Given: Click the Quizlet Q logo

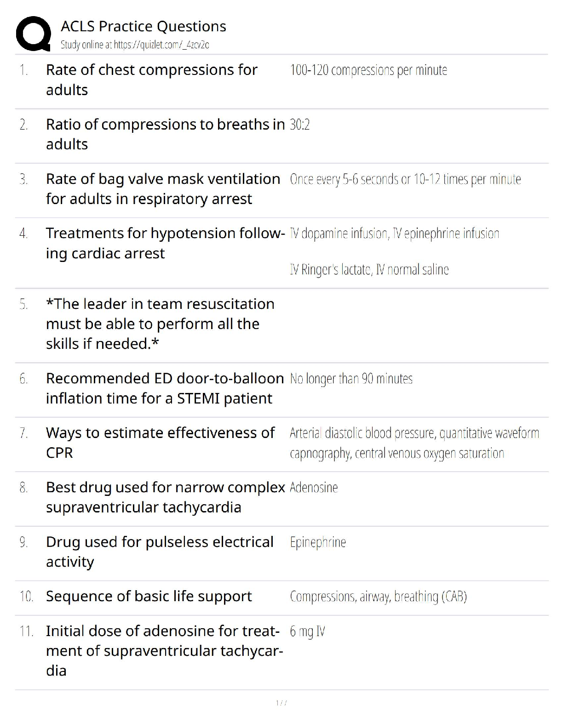Looking at the screenshot, I should [33, 34].
